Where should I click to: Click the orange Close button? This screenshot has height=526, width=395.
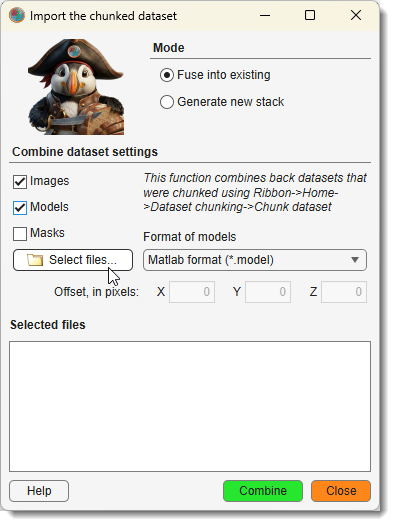pos(341,491)
